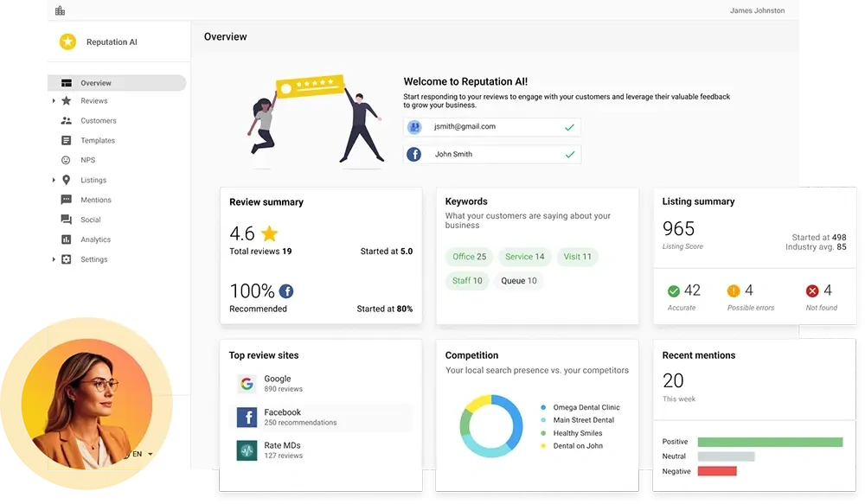Click the Facebook badge next to 100%
865x504 pixels.
(286, 290)
